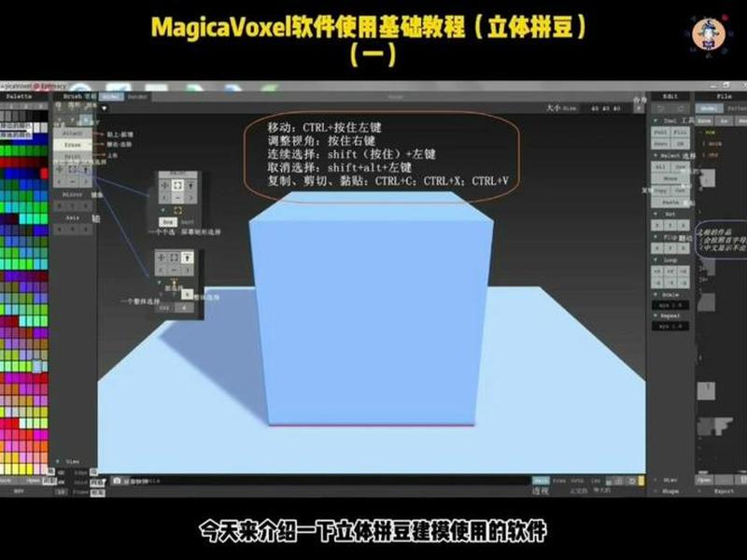
Task: Toggle Mirror Y axis
Action: [73, 205]
